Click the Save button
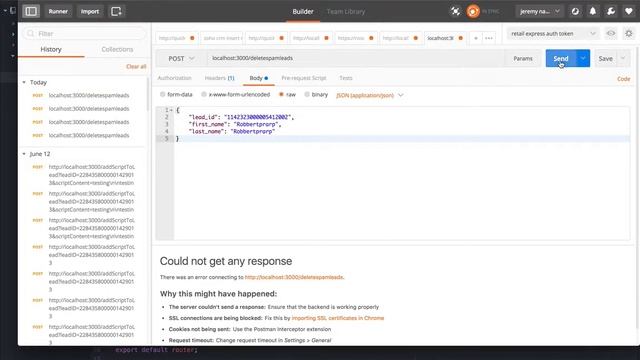 (605, 58)
